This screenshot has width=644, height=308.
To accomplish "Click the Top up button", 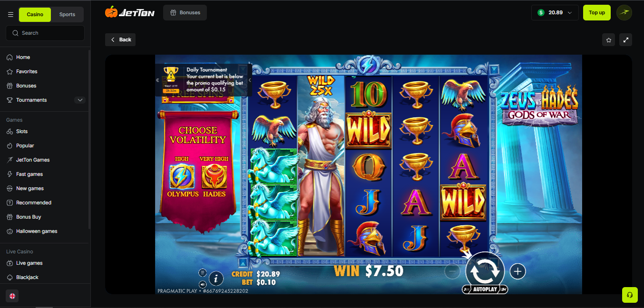I will [597, 12].
